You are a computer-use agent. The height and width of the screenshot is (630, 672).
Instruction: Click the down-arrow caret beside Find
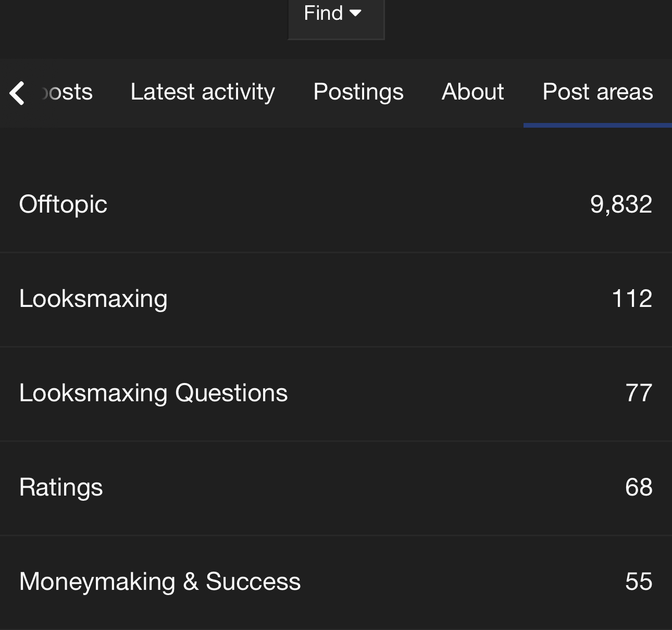tap(356, 13)
